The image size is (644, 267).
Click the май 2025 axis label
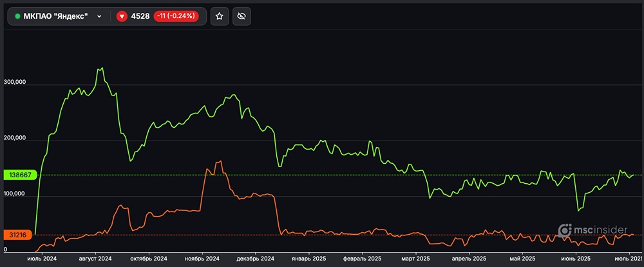point(522,259)
